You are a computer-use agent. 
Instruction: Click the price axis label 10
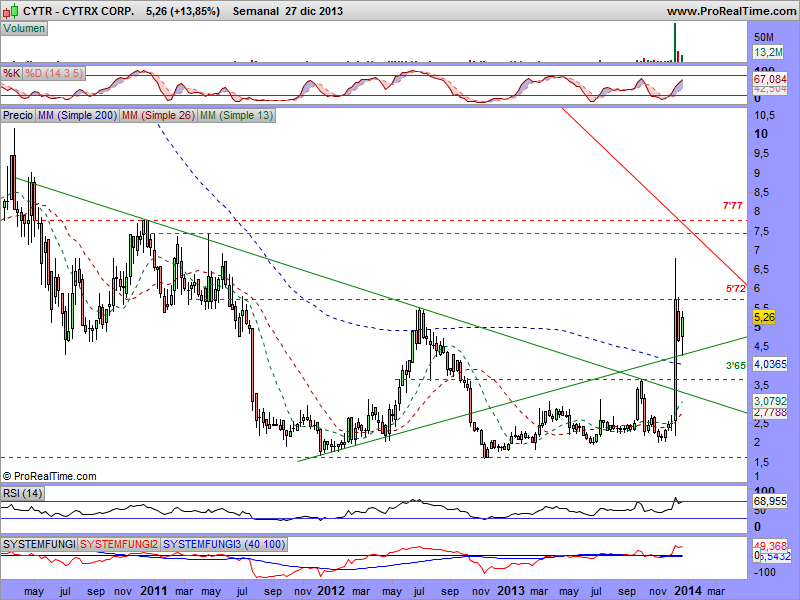[761, 134]
